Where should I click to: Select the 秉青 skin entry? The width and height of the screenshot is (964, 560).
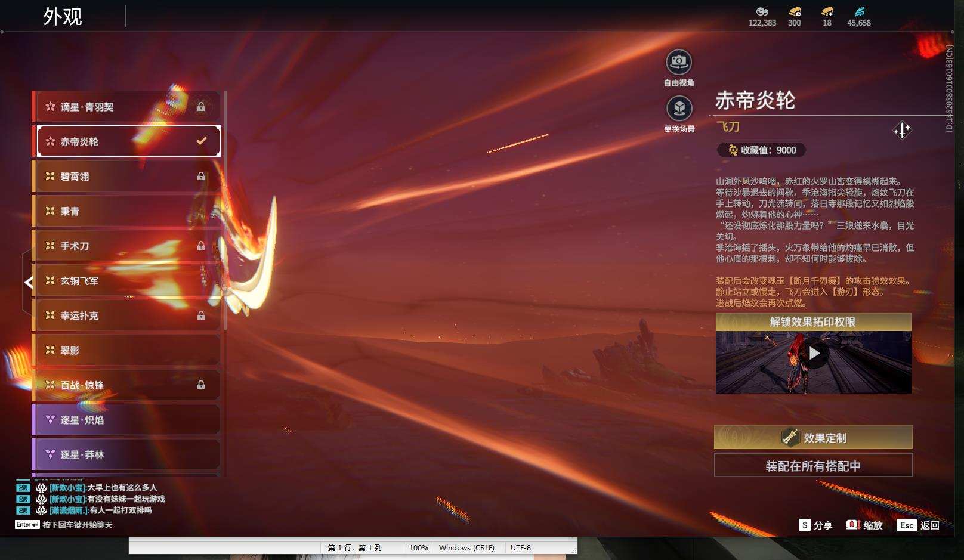point(126,211)
